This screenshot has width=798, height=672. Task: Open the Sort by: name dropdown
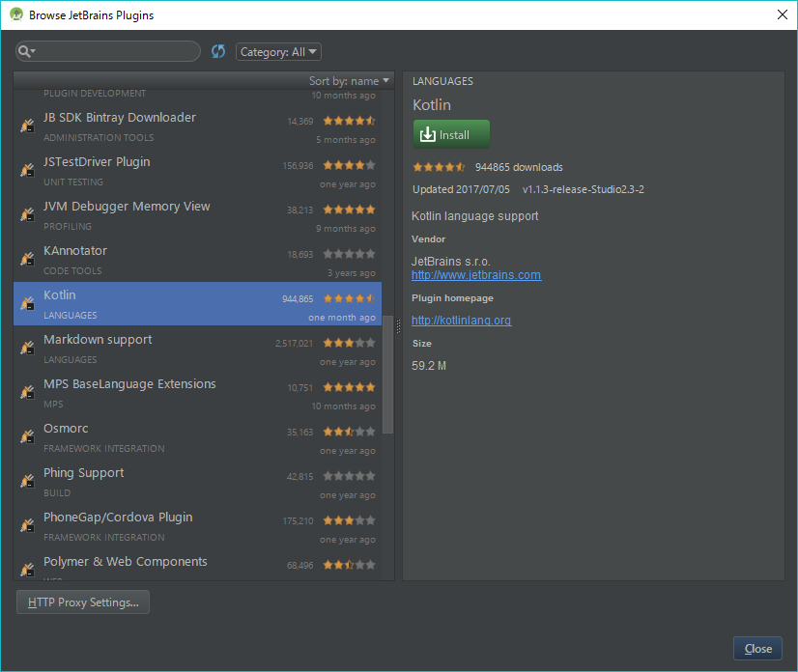tap(349, 81)
